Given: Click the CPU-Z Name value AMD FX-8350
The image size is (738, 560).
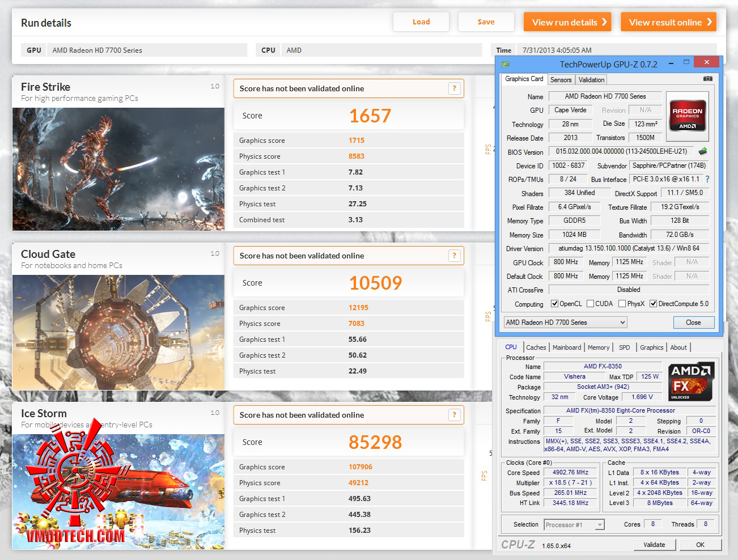Looking at the screenshot, I should 603,366.
